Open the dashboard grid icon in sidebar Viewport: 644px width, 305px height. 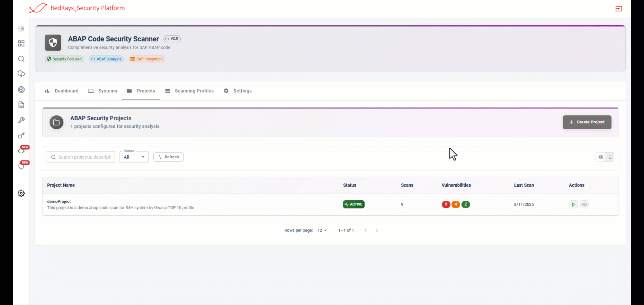pos(21,43)
